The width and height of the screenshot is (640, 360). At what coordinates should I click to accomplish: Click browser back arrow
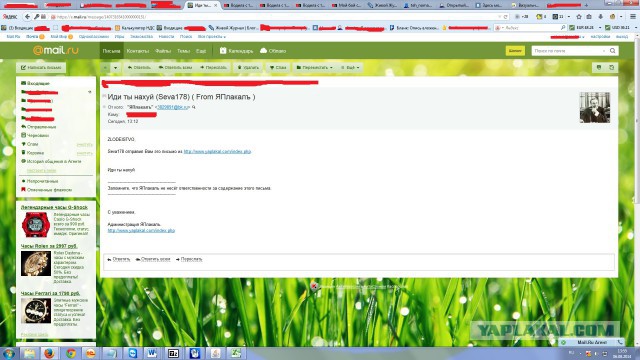pos(27,17)
